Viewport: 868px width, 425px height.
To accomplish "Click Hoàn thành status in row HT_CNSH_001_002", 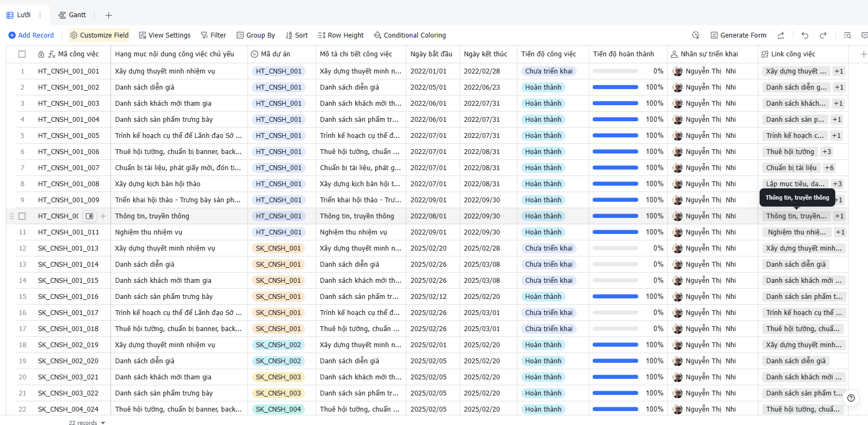I will click(543, 87).
